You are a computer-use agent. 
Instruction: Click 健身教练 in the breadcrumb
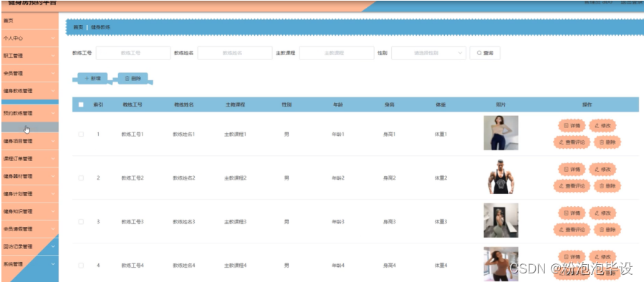(100, 27)
